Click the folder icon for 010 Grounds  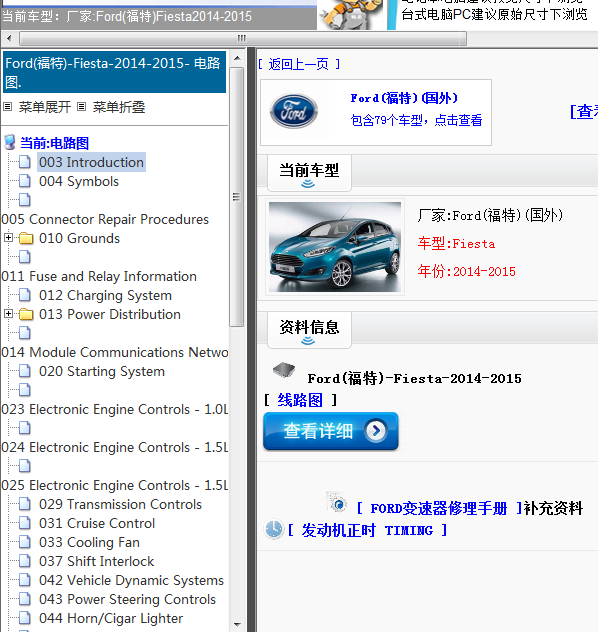point(26,238)
